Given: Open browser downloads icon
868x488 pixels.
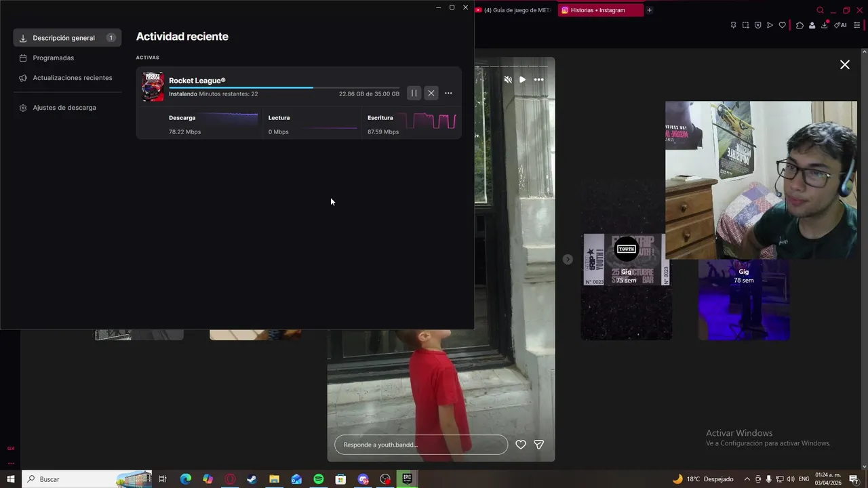Looking at the screenshot, I should pos(825,25).
